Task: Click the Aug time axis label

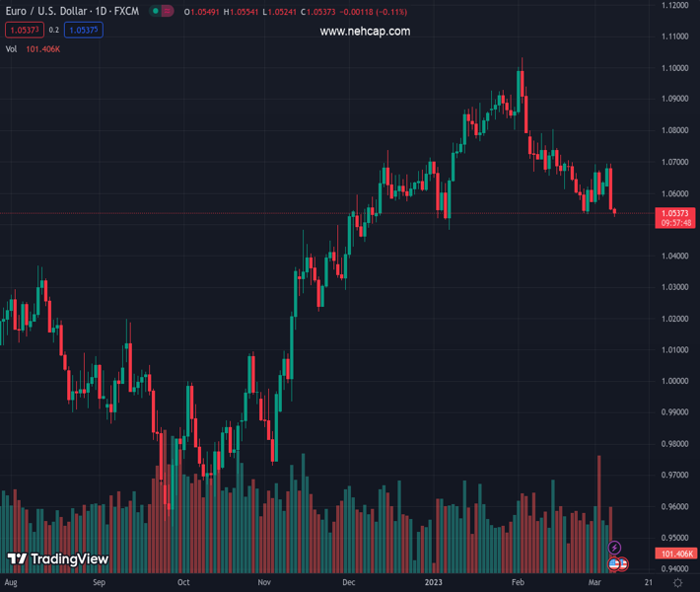Action: click(x=11, y=582)
